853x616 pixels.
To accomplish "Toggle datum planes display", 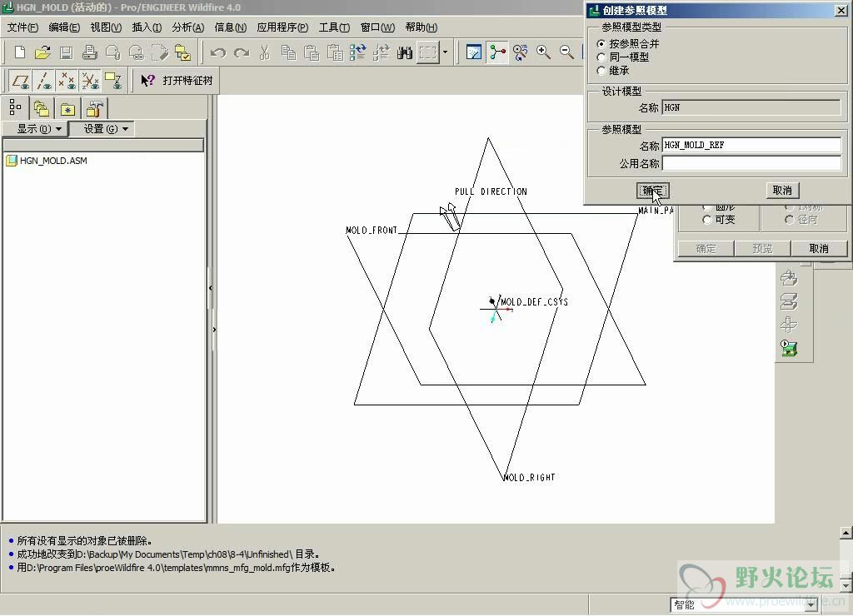I will pyautogui.click(x=21, y=81).
